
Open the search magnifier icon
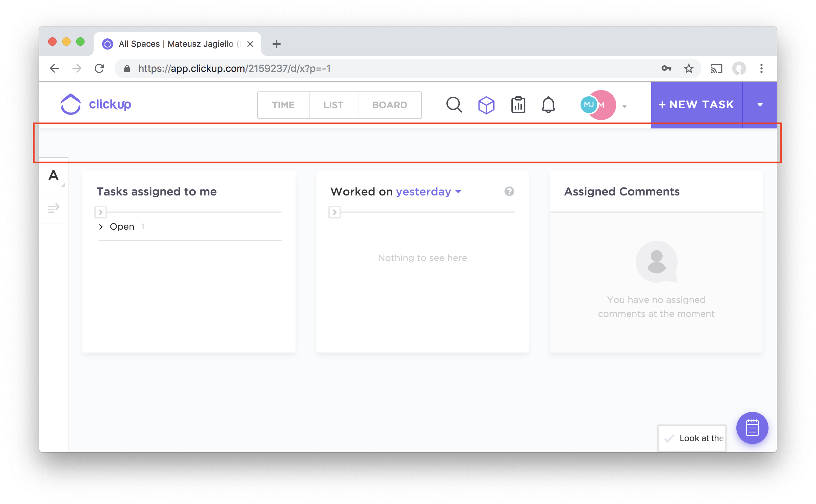(x=454, y=105)
